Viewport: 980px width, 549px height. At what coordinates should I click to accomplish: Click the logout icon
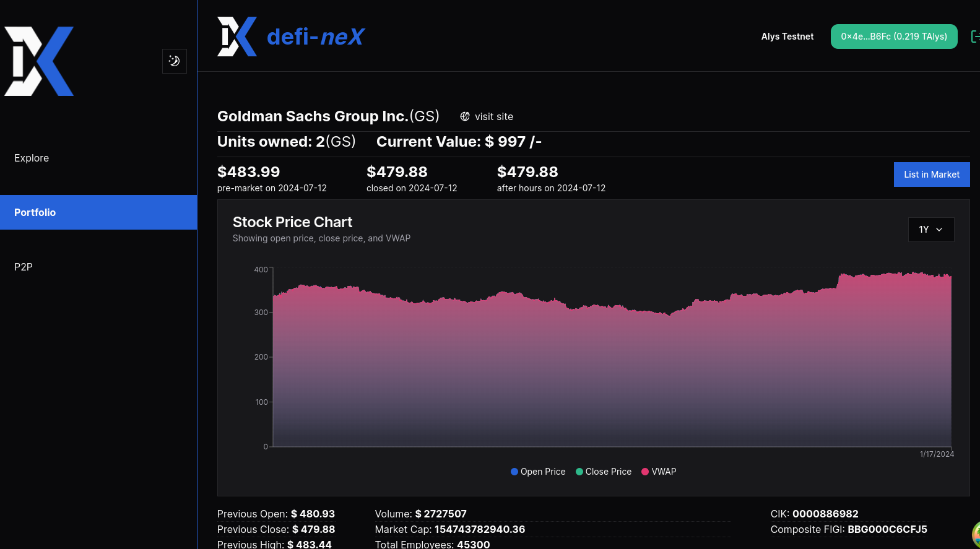[x=975, y=37]
